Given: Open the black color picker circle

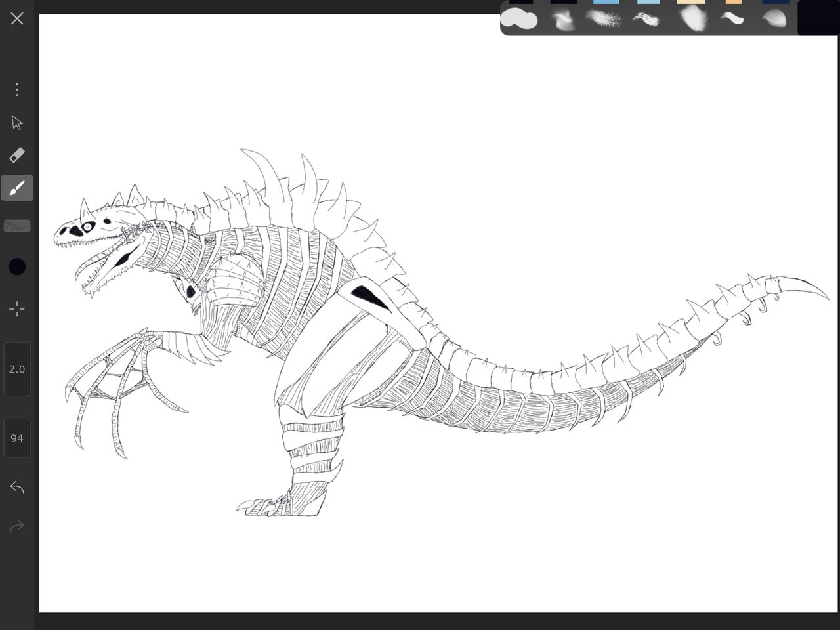Looking at the screenshot, I should coord(17,266).
